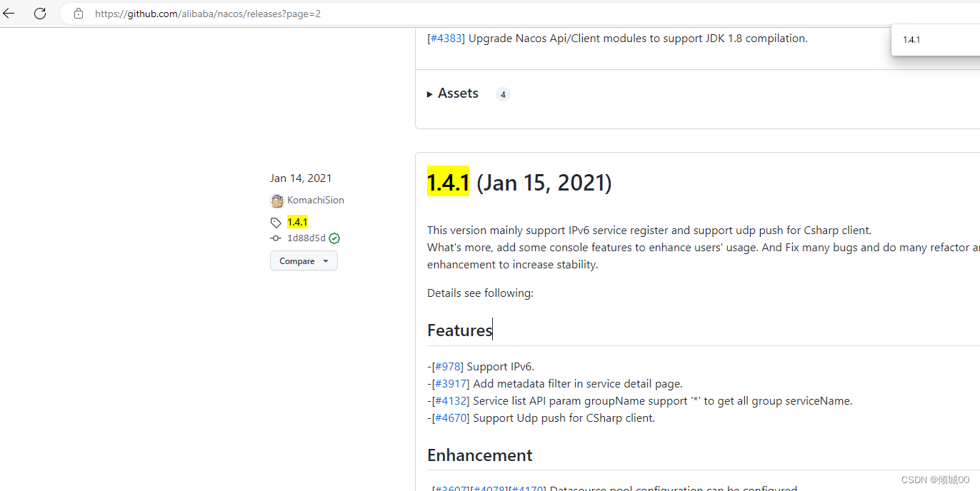Click the 'Details see following:' text
This screenshot has width=980, height=491.
point(480,293)
